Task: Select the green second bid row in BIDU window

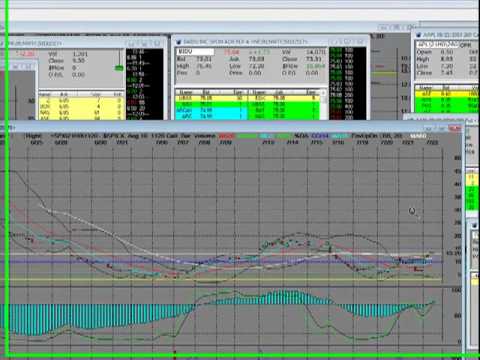Action: 211,104
